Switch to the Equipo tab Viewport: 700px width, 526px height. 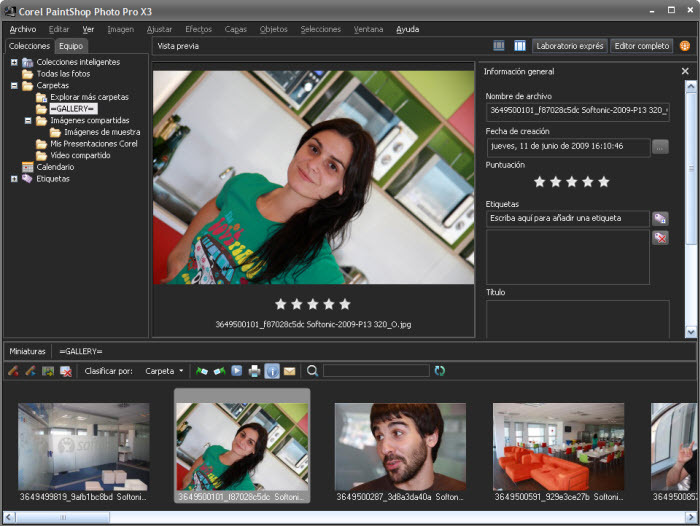(x=71, y=46)
